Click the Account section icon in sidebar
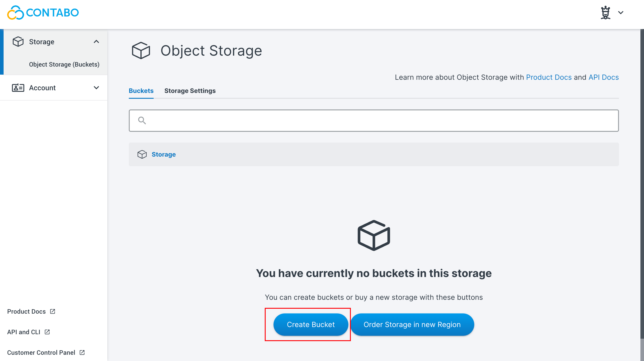 coord(18,88)
